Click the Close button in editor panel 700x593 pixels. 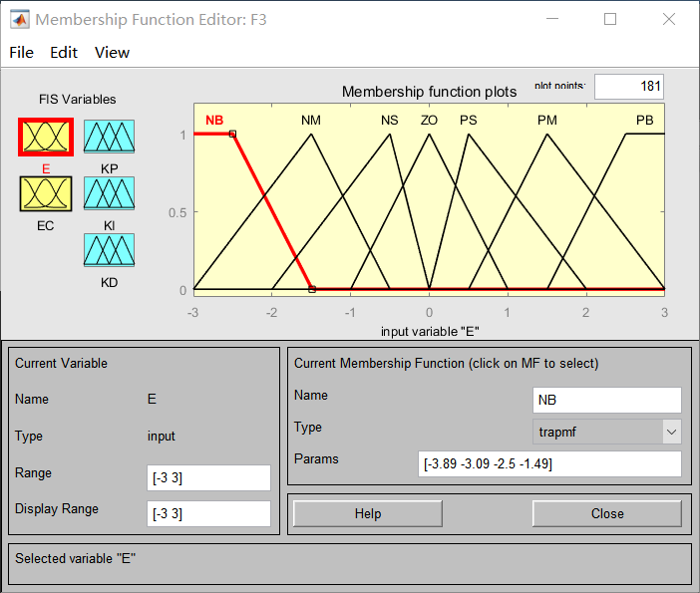[607, 513]
